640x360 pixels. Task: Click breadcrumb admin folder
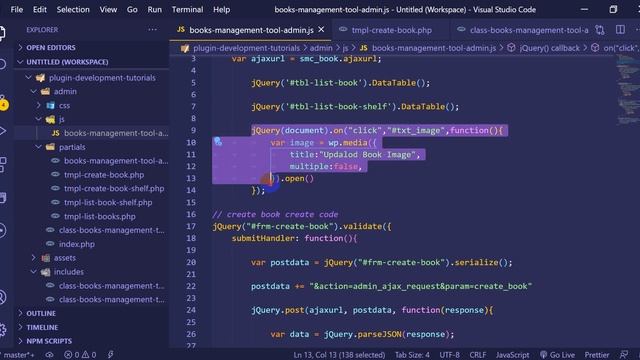[321, 48]
